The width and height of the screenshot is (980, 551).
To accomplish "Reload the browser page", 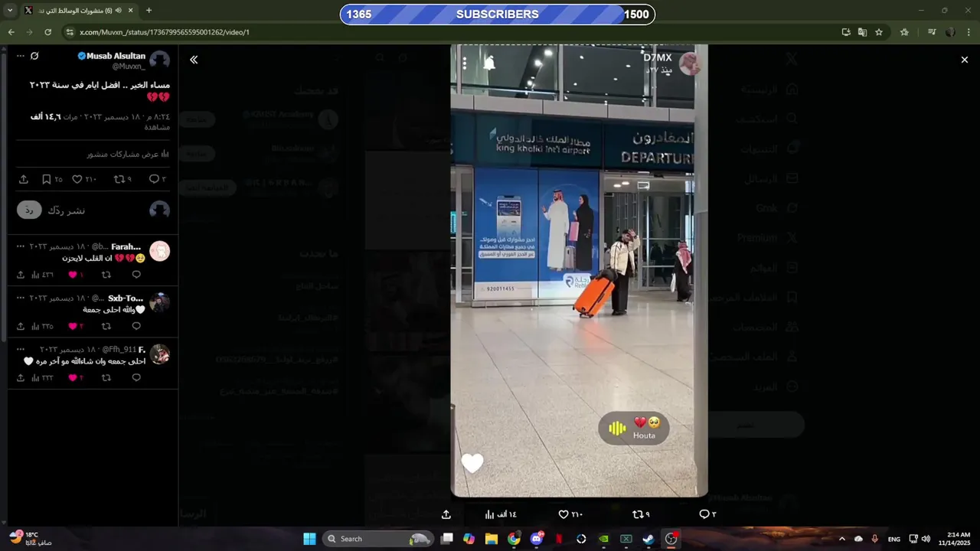I will tap(47, 32).
